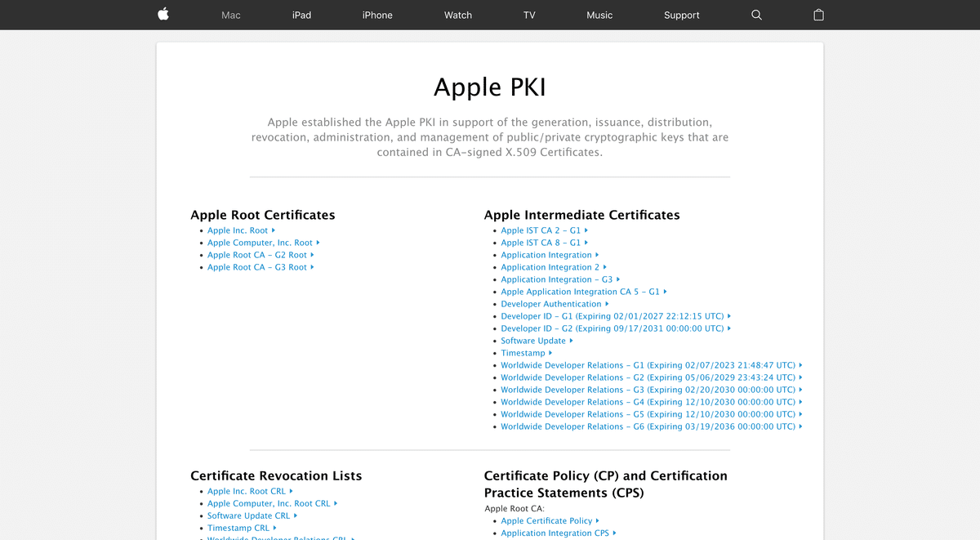Image resolution: width=980 pixels, height=540 pixels.
Task: Open the Support navigation item
Action: (681, 15)
